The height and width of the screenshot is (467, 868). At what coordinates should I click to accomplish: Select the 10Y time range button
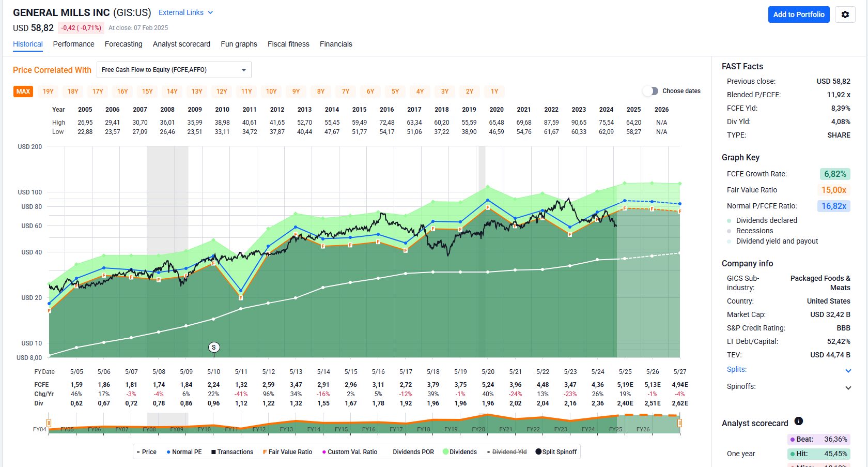pyautogui.click(x=271, y=92)
